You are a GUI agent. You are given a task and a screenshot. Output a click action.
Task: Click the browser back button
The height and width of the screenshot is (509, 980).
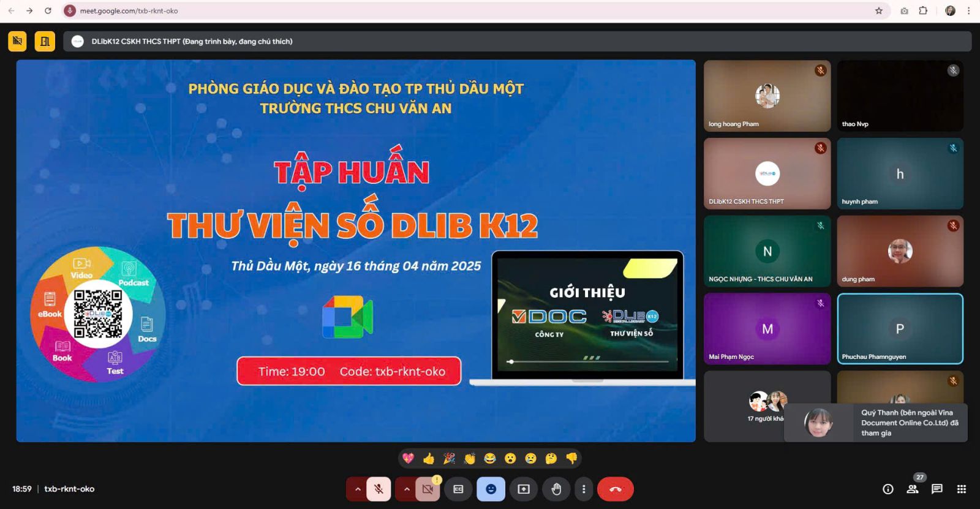11,10
